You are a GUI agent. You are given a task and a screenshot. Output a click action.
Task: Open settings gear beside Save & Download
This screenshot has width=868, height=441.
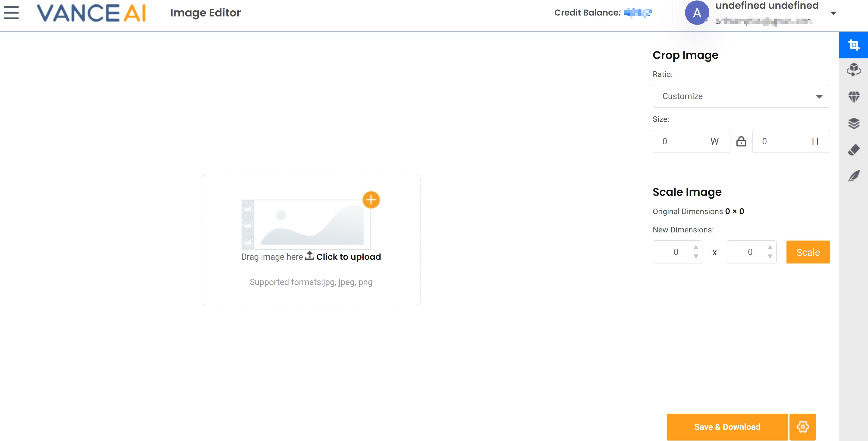pos(802,426)
